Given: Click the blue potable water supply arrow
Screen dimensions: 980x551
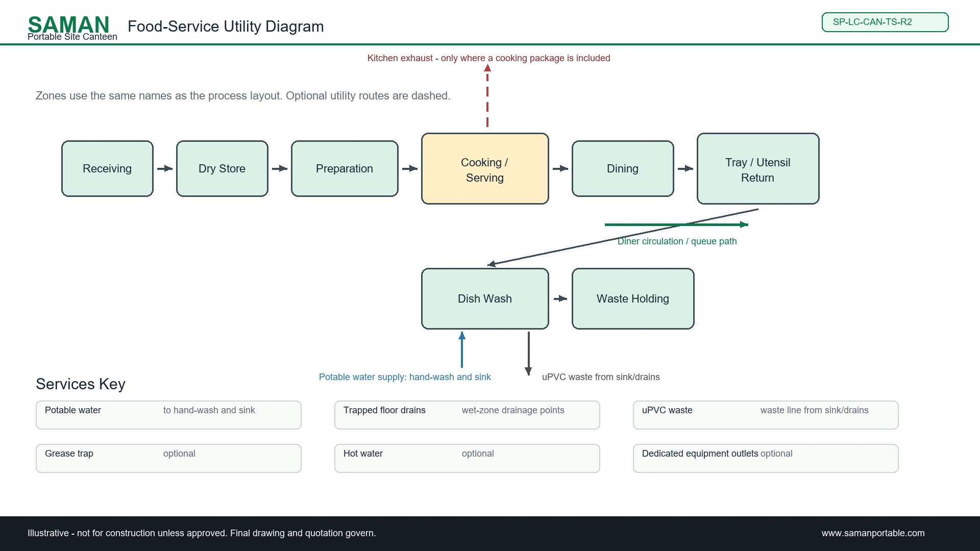Looking at the screenshot, I should click(x=462, y=349).
